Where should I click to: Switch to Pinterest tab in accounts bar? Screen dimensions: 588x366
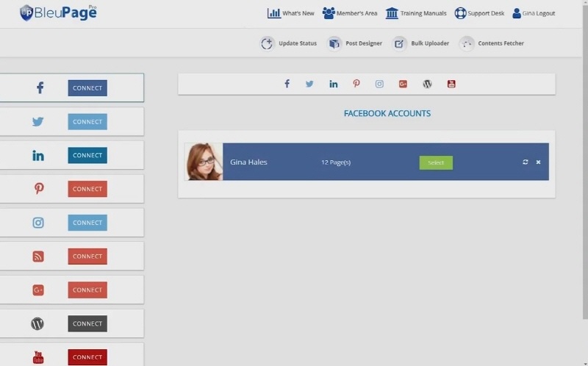[x=356, y=84]
